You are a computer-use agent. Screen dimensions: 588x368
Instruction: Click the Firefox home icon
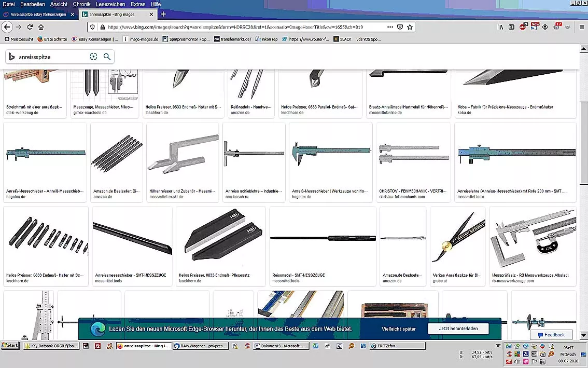(41, 27)
